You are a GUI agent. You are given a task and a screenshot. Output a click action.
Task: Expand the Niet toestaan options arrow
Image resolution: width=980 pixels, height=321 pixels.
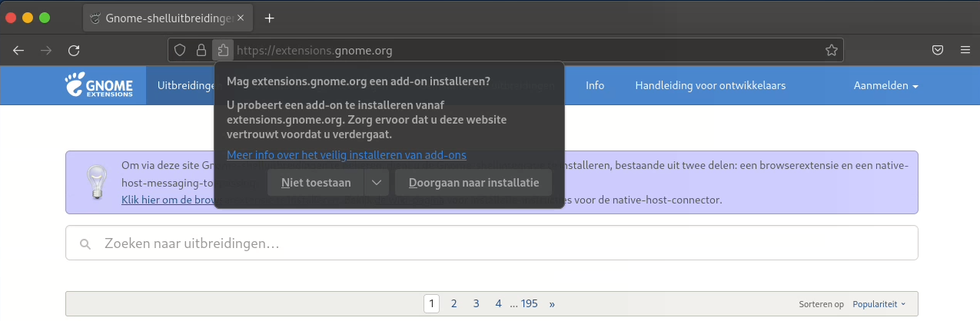tap(376, 183)
